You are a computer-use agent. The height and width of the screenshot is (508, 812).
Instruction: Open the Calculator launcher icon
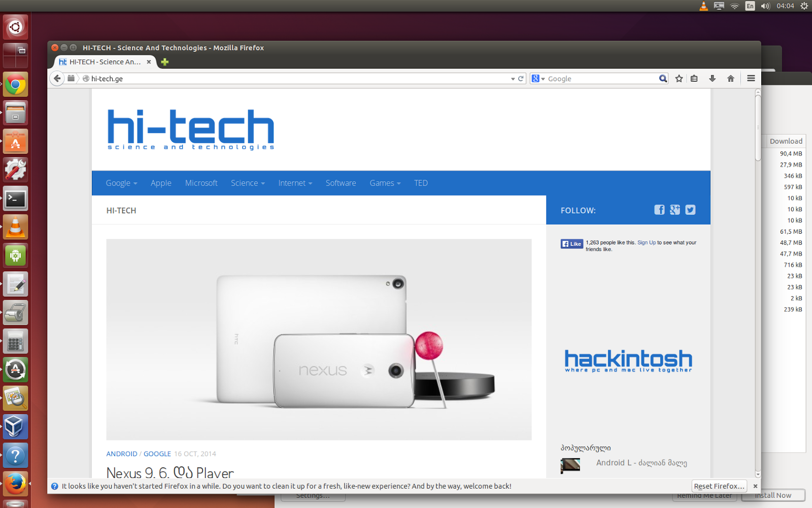tap(15, 341)
